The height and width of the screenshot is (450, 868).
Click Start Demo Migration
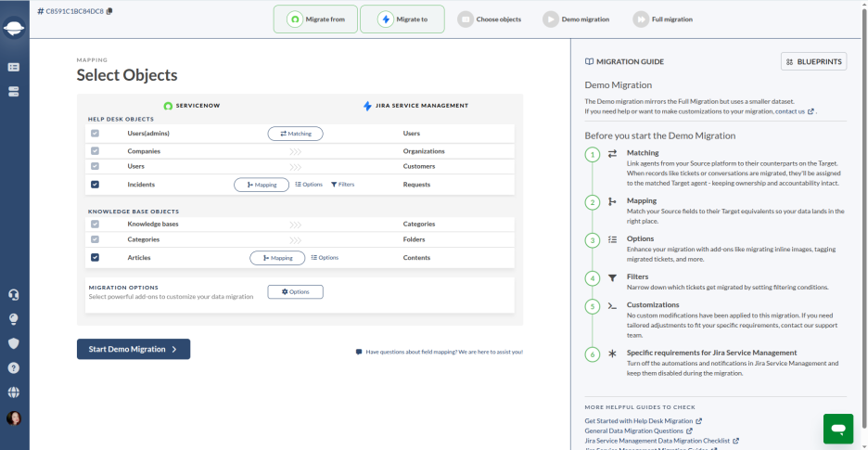(x=134, y=349)
